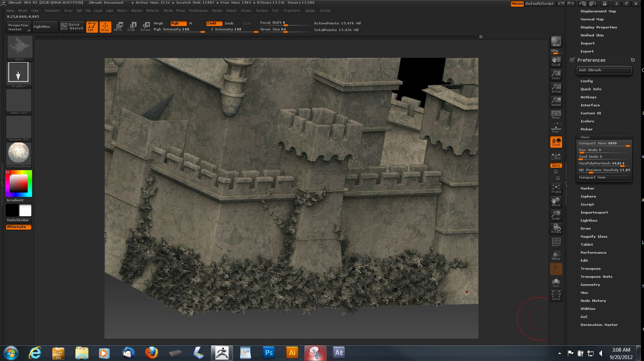
Task: Adjust Rgb Intensity slider
Action: tap(179, 30)
